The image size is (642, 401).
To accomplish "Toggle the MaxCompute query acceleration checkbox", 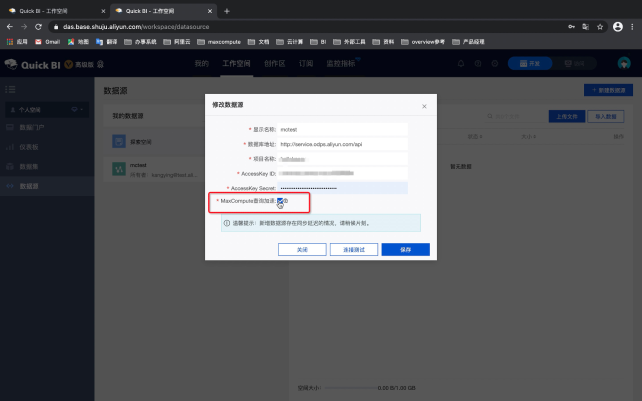I will point(280,201).
